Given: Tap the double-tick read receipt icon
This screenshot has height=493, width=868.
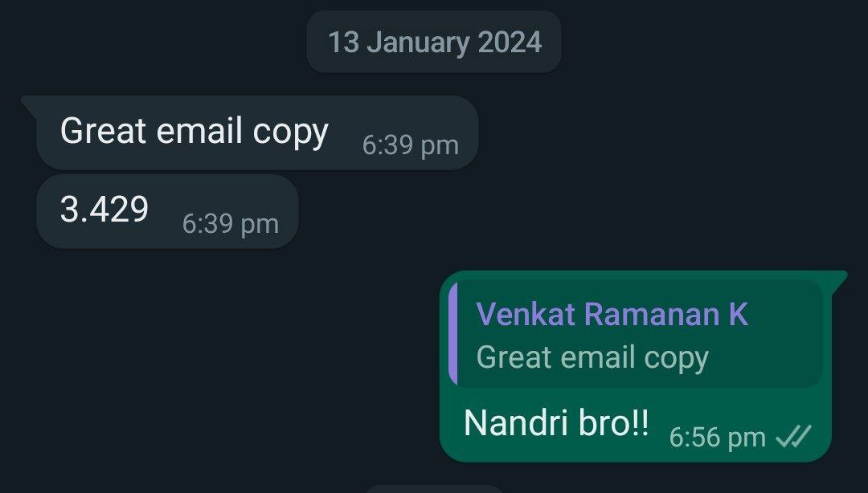Looking at the screenshot, I should pyautogui.click(x=793, y=436).
